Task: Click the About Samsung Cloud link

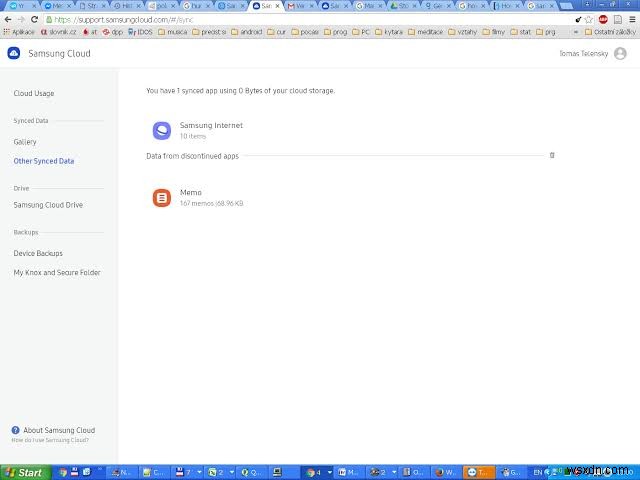Action: pyautogui.click(x=59, y=430)
